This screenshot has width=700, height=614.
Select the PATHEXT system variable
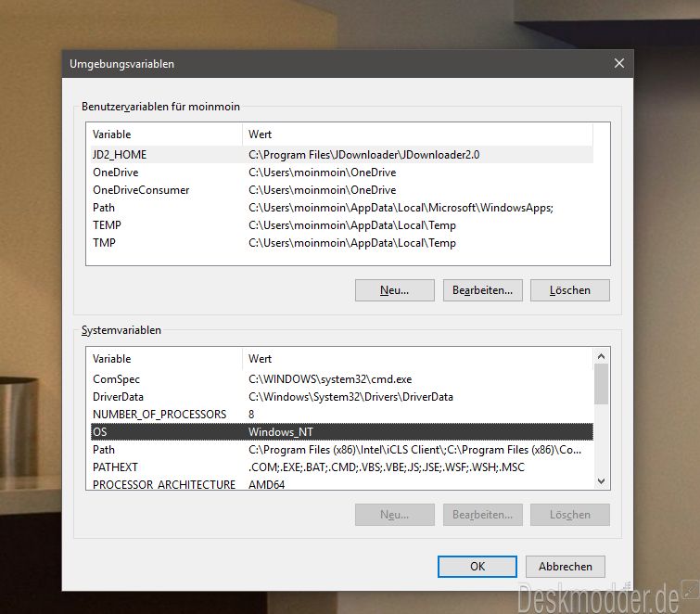[342, 467]
